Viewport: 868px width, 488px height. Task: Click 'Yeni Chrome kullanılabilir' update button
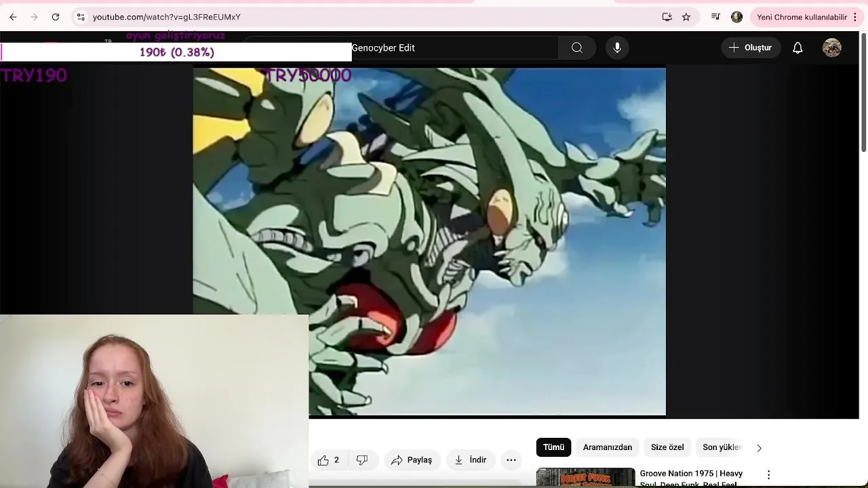[802, 17]
